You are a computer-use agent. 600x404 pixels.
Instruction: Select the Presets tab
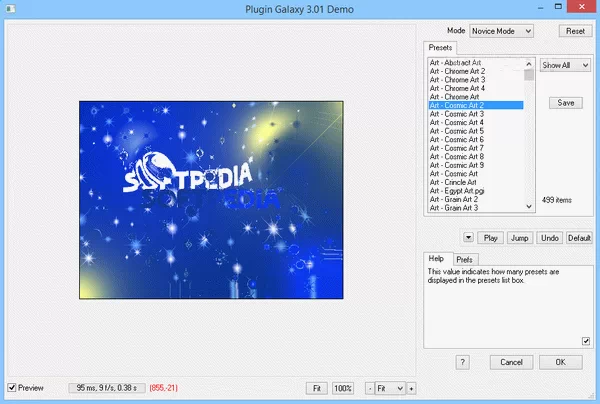[441, 47]
